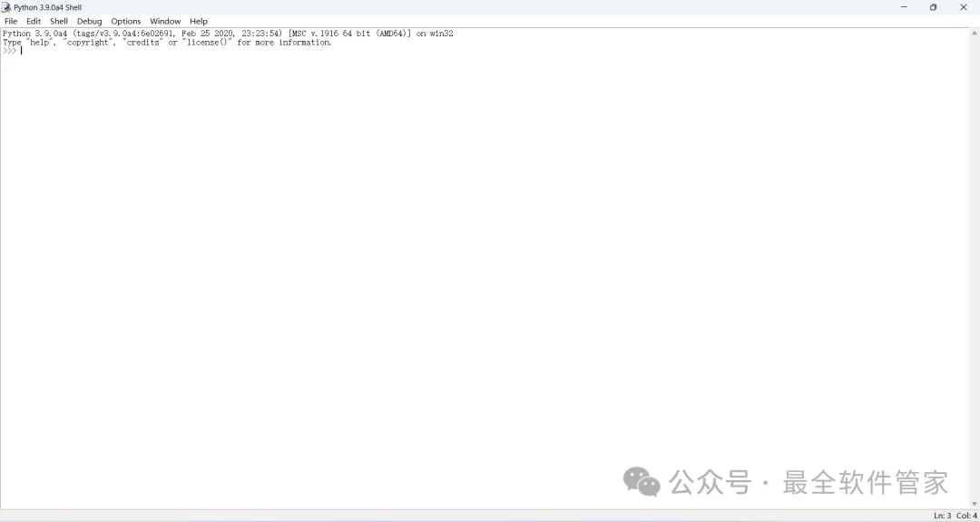Click the Ln: 3 status indicator
Screen dimensions: 980x522
(942, 516)
